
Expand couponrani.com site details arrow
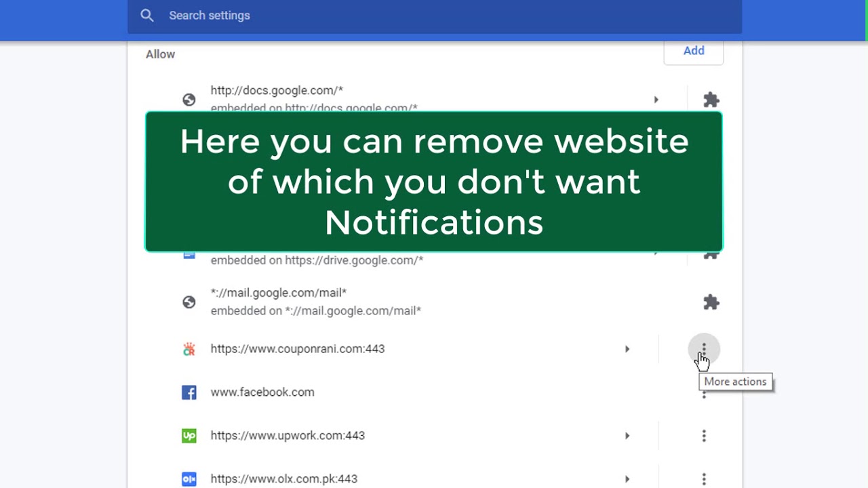coord(627,349)
